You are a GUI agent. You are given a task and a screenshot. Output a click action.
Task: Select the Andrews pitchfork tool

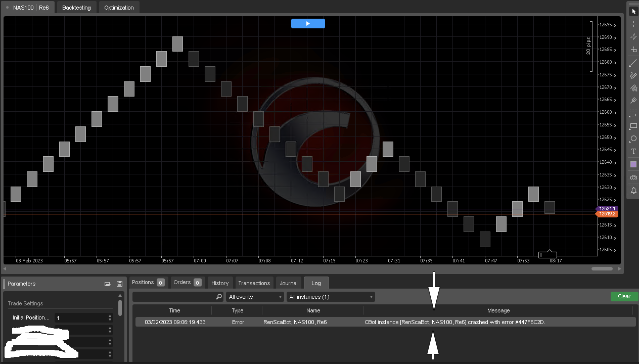633,101
